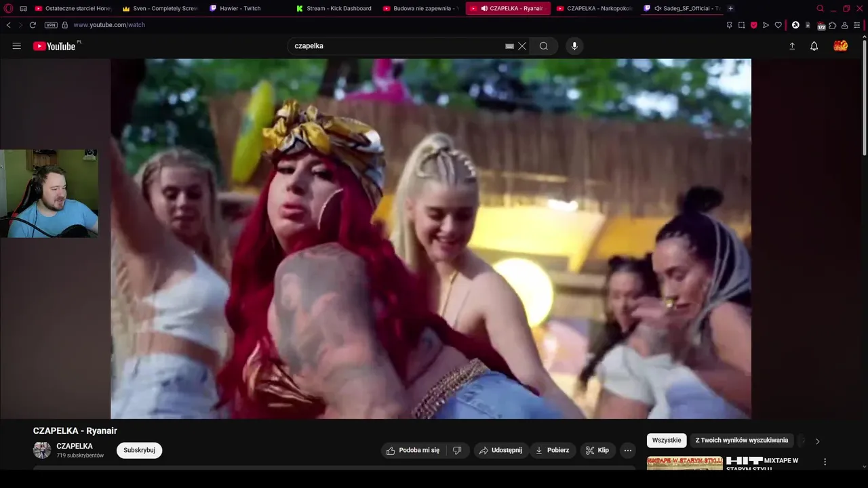The image size is (868, 488).
Task: Download video with Pobierz button
Action: tap(553, 450)
